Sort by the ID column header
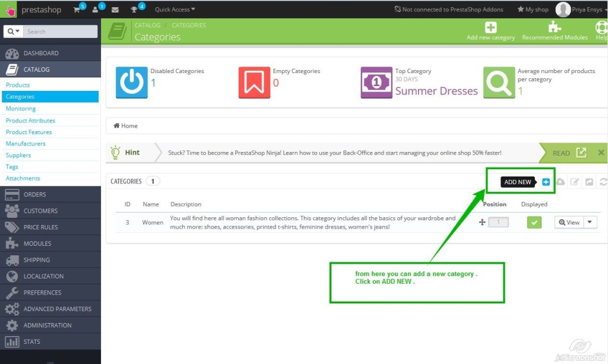The height and width of the screenshot is (364, 608). tap(127, 204)
